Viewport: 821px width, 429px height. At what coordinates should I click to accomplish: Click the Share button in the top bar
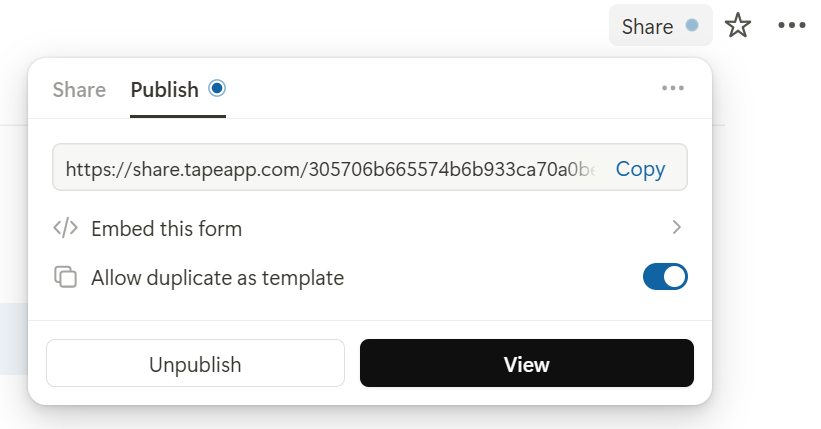pyautogui.click(x=648, y=26)
